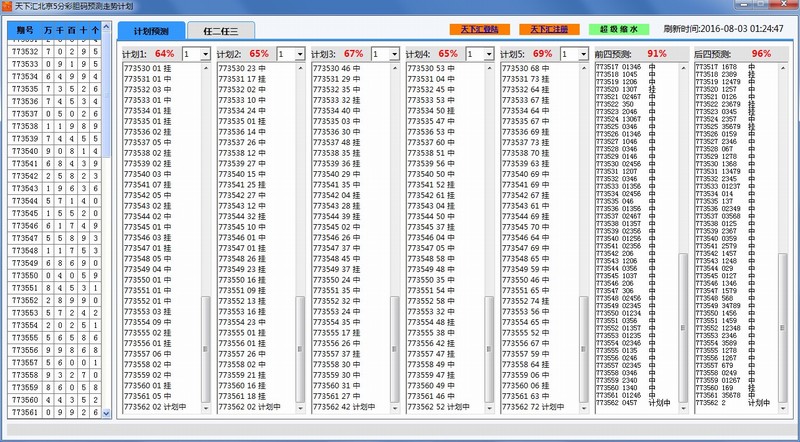800x442 pixels.
Task: Switch to the 任二任三 tab
Action: (x=221, y=31)
